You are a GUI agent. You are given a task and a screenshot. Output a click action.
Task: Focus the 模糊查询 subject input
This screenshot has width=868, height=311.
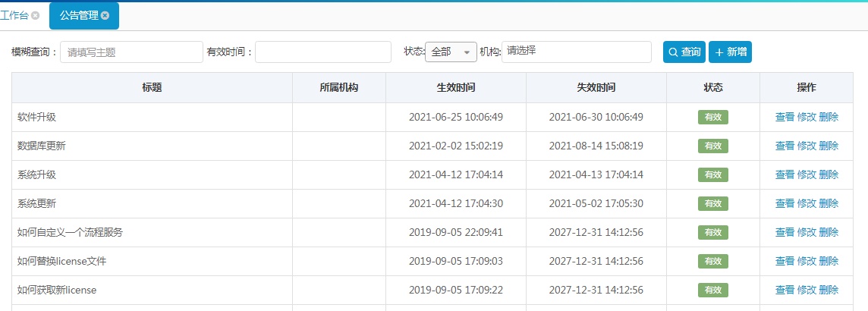(131, 52)
